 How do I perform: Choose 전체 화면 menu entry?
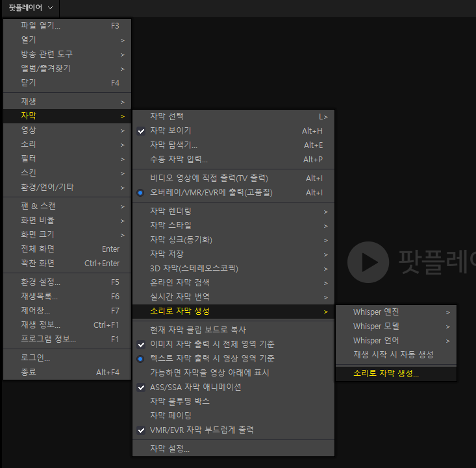pos(67,249)
